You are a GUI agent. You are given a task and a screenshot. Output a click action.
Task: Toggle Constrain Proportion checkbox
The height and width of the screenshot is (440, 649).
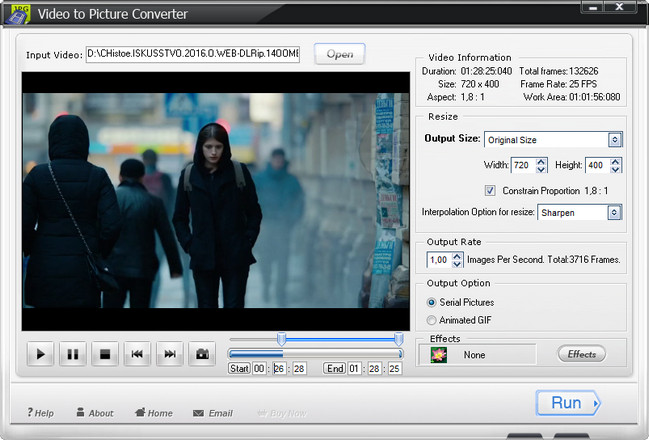(x=490, y=190)
